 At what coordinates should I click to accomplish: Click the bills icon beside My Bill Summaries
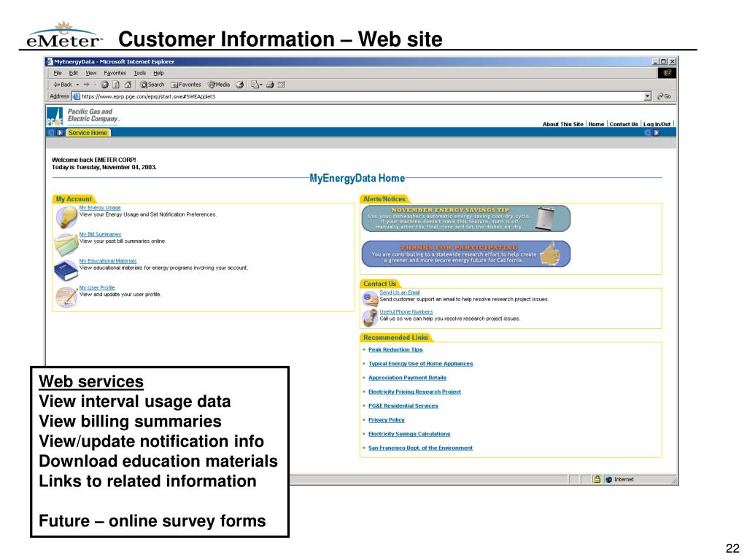pos(66,244)
